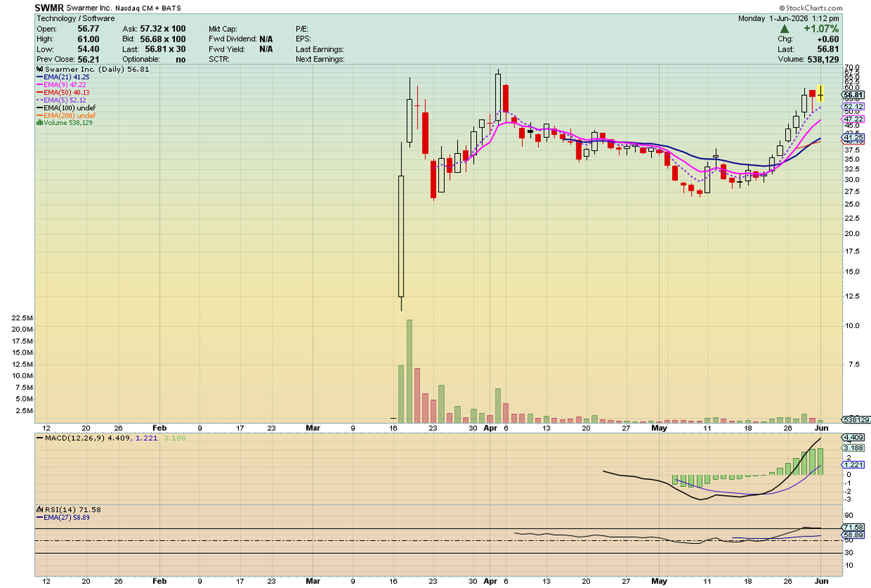The height and width of the screenshot is (588, 871).
Task: Click the Optionable value no
Action: click(179, 60)
